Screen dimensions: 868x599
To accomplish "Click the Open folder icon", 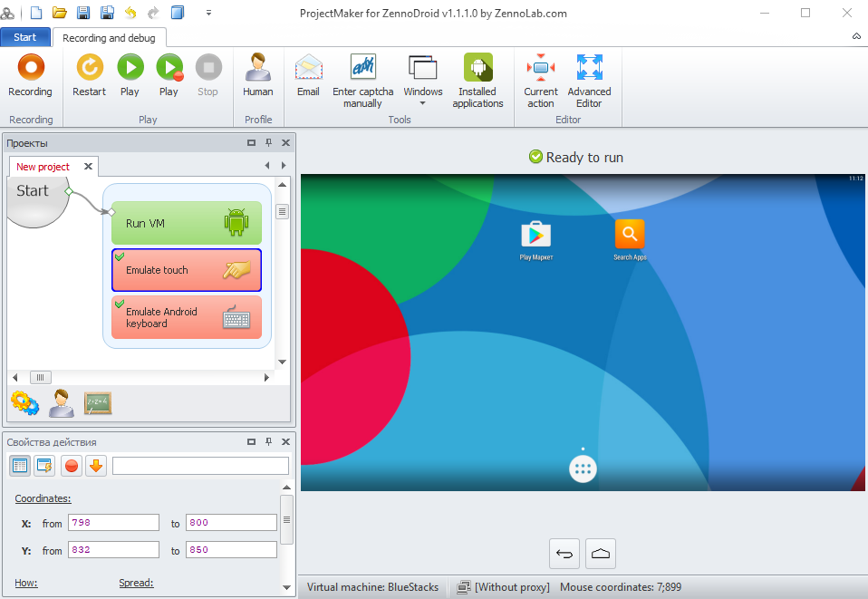I will point(60,12).
